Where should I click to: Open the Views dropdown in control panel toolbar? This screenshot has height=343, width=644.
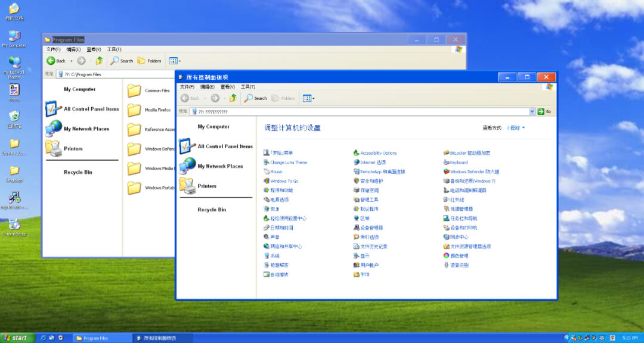tap(309, 98)
